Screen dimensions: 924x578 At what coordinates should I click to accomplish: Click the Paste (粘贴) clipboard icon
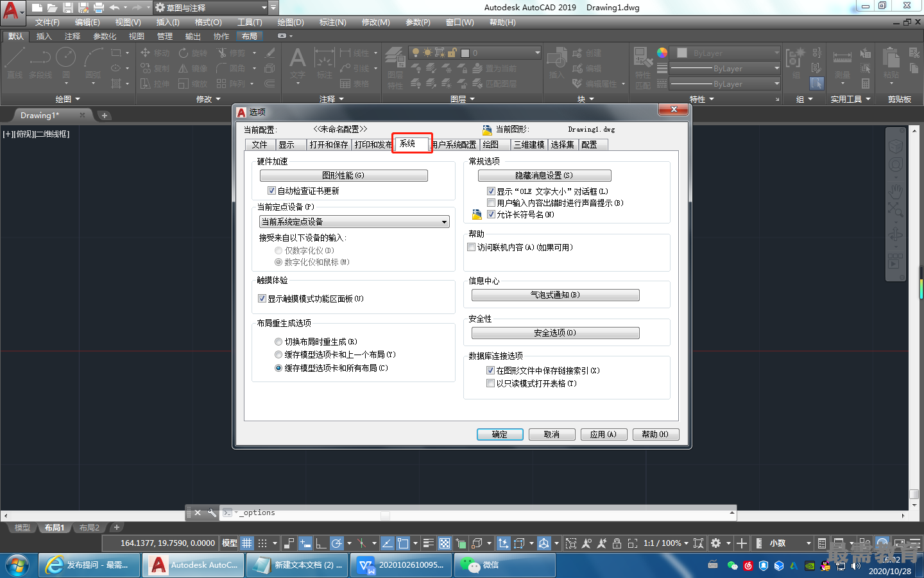point(891,63)
